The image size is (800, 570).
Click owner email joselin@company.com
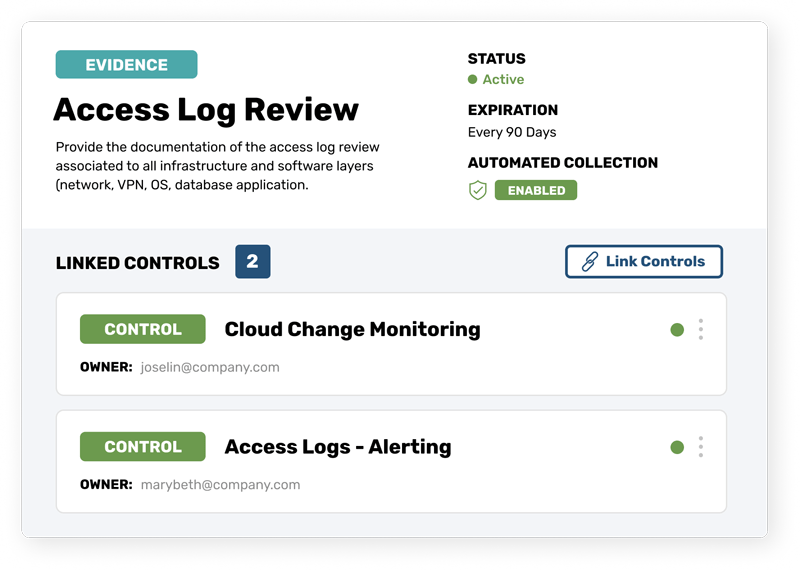point(210,367)
